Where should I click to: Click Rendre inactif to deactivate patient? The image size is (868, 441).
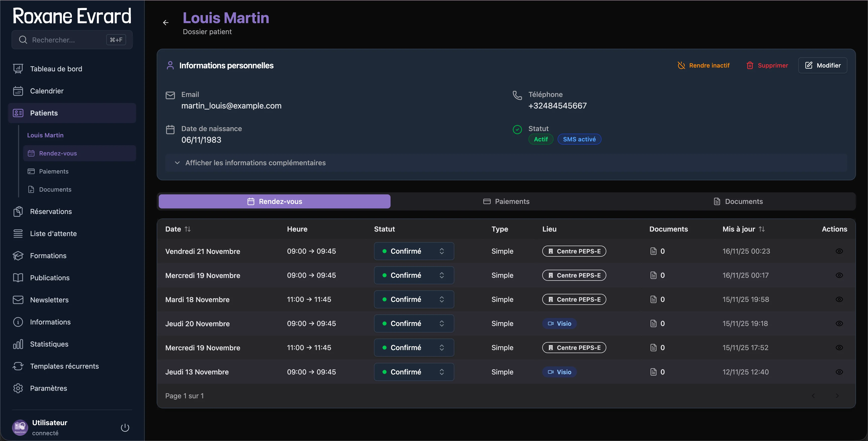tap(703, 65)
